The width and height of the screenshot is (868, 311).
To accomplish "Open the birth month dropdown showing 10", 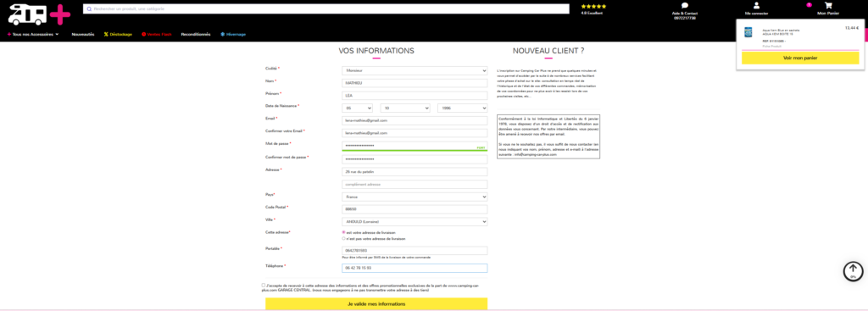I will click(405, 108).
